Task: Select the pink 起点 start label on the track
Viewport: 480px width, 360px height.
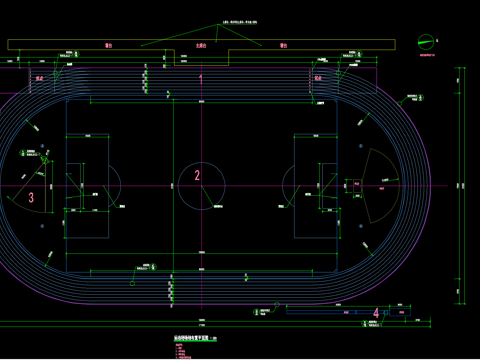Action: pyautogui.click(x=318, y=78)
